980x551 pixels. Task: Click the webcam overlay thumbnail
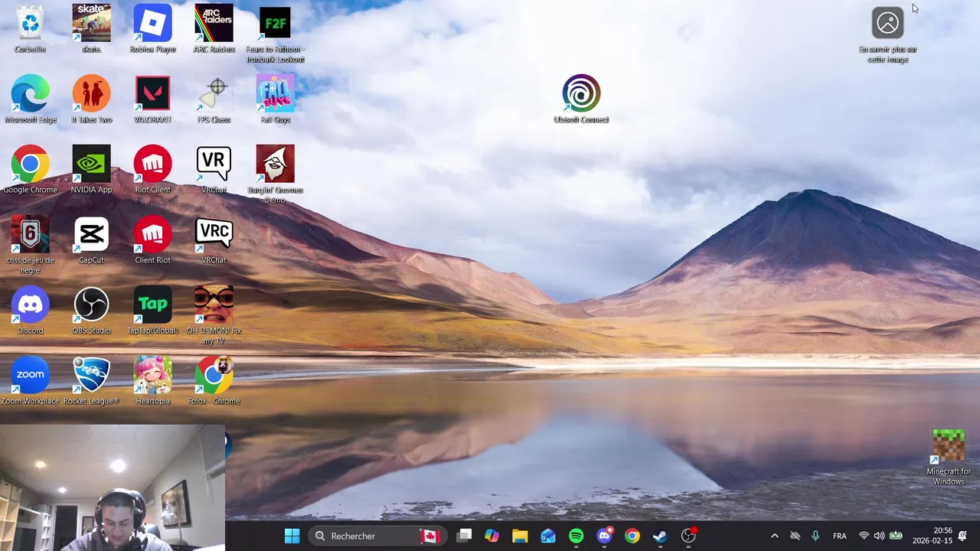point(113,487)
